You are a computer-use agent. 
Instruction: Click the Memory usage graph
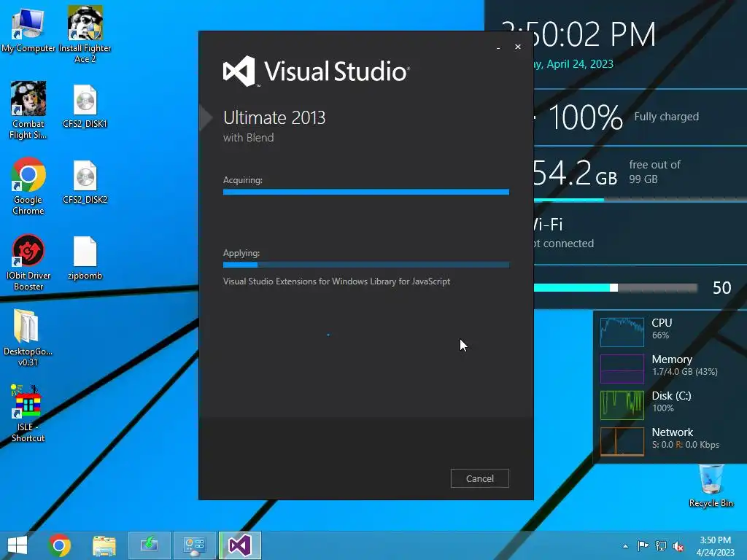pos(622,368)
